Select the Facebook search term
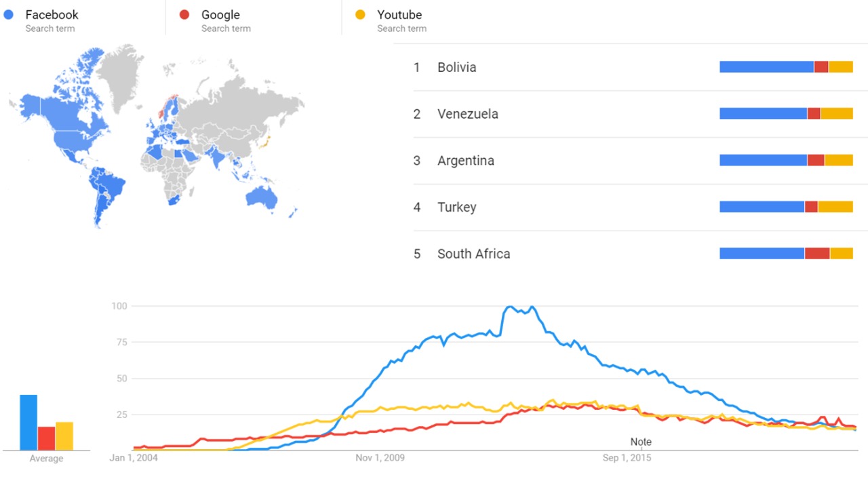This screenshot has height=481, width=868. pos(52,15)
